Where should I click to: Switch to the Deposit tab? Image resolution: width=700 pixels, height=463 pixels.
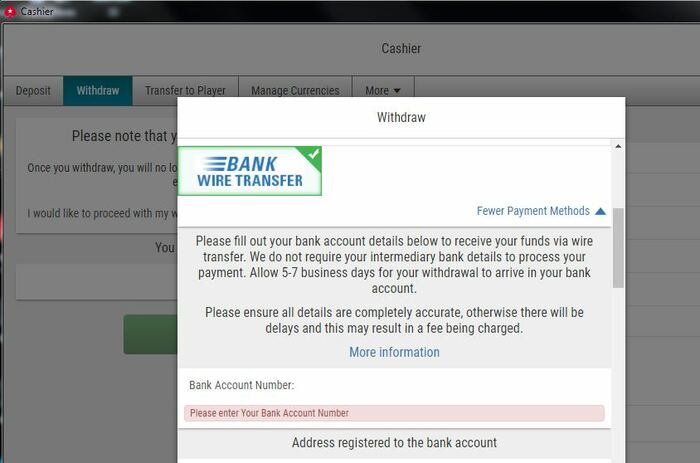pyautogui.click(x=33, y=91)
